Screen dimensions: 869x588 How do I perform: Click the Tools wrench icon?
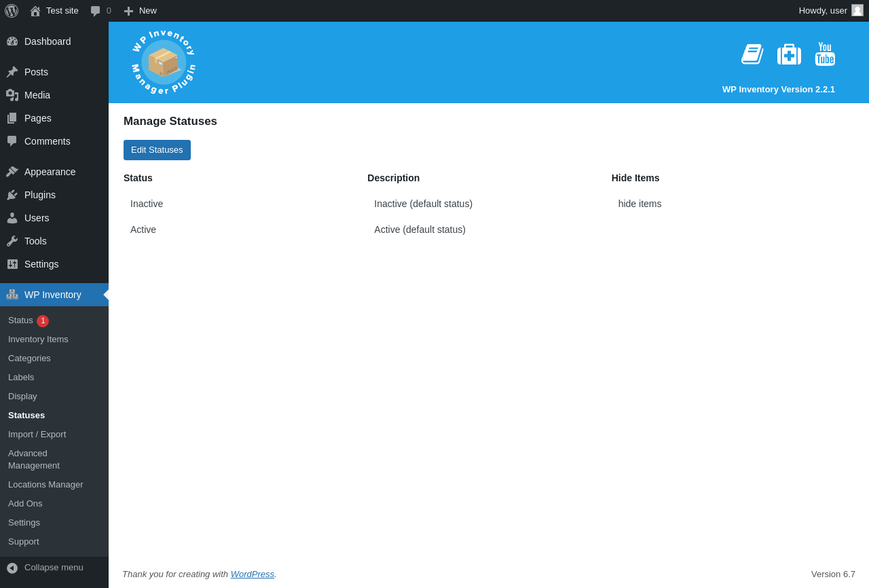(x=12, y=241)
